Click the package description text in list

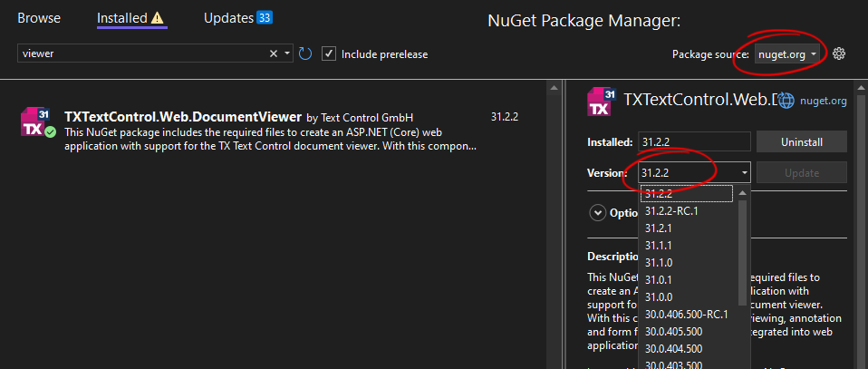[271, 140]
